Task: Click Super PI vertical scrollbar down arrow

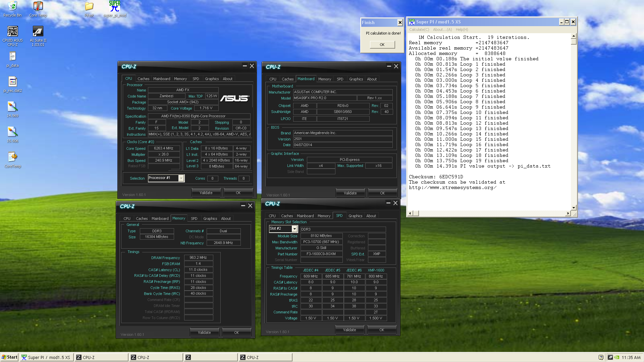Action: pos(574,207)
